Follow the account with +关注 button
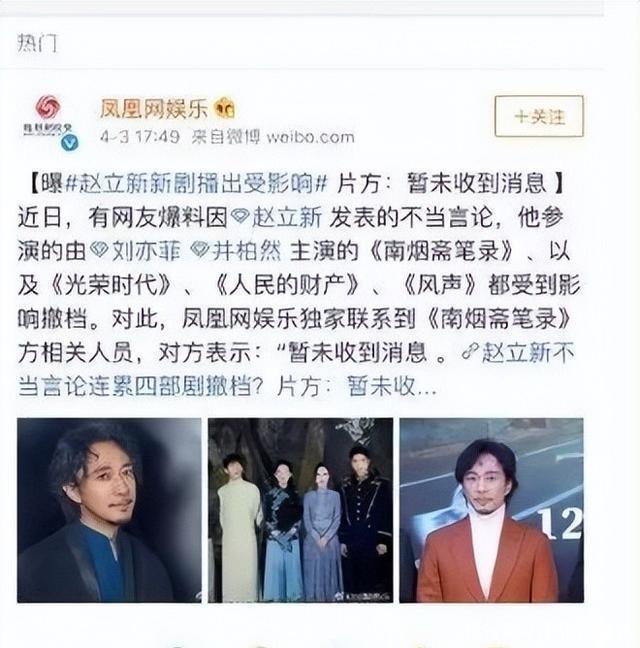 [539, 116]
